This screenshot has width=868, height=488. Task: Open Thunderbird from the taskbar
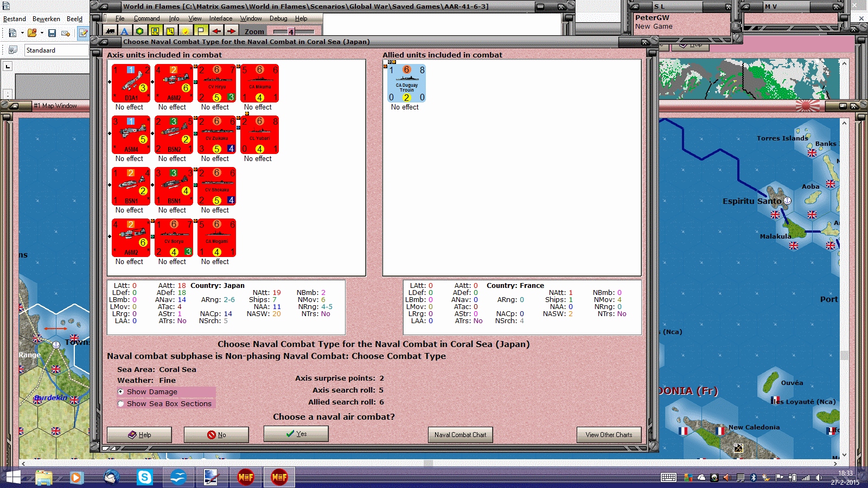tap(111, 477)
